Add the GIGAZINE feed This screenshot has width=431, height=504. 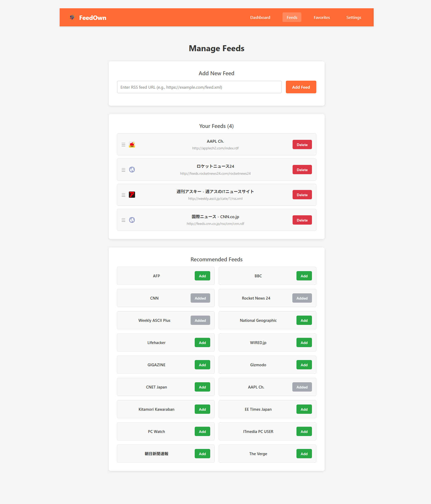[x=202, y=365]
